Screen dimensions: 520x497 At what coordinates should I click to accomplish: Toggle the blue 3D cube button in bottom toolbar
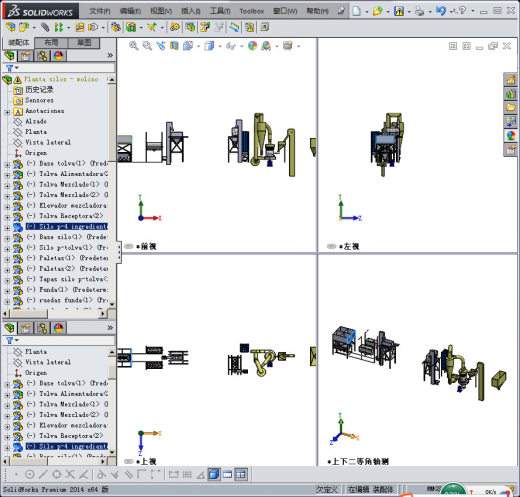click(x=214, y=474)
